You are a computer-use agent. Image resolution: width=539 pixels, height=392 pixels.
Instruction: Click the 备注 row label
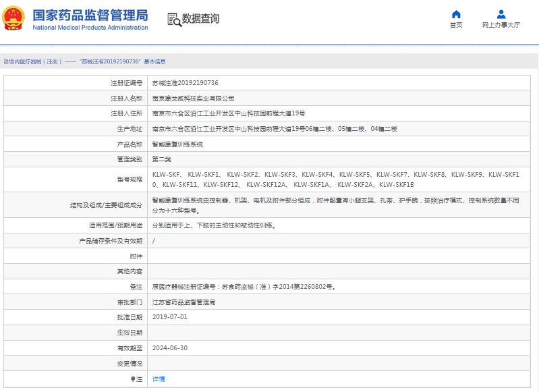tap(136, 287)
